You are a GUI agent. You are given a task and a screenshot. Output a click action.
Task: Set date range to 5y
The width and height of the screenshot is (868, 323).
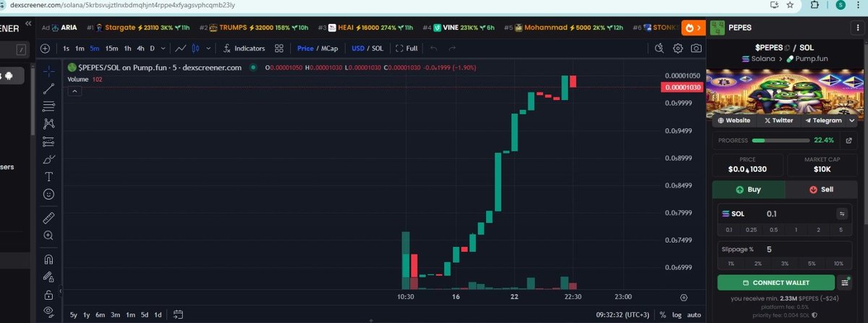pyautogui.click(x=74, y=314)
